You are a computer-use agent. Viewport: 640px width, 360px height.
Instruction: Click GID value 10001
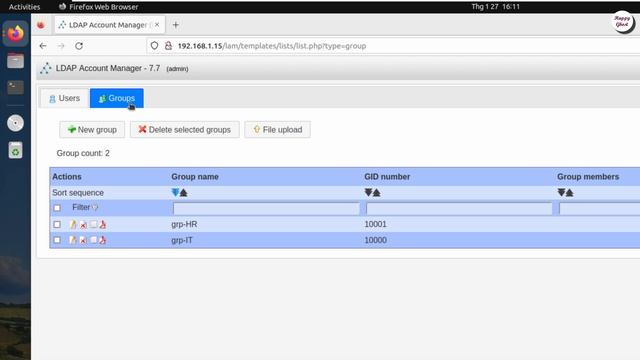(376, 224)
